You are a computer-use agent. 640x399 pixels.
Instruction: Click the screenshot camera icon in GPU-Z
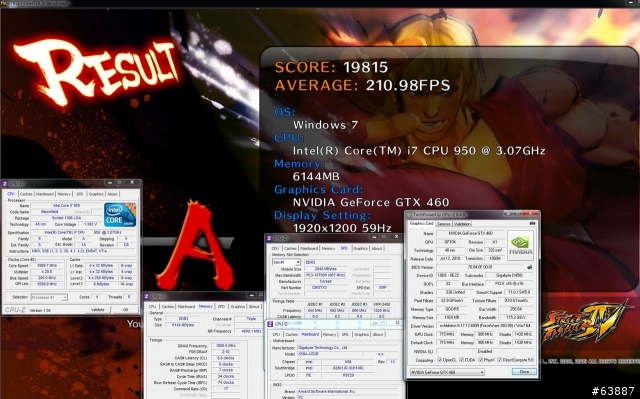pyautogui.click(x=532, y=224)
